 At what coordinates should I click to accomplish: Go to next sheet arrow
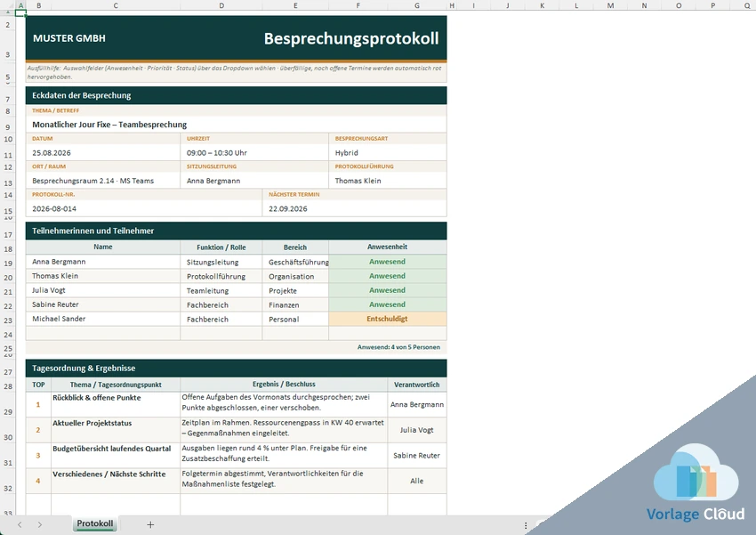[x=39, y=524]
